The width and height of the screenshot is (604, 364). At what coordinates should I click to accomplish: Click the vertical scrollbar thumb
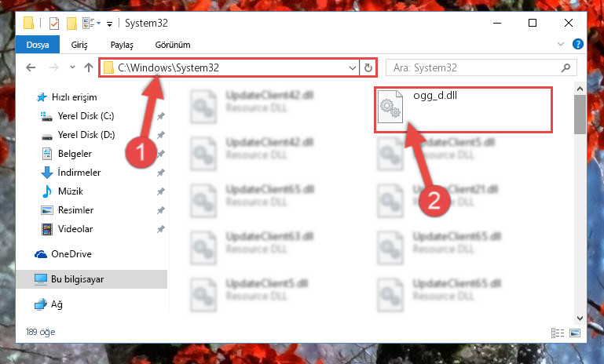tap(580, 115)
